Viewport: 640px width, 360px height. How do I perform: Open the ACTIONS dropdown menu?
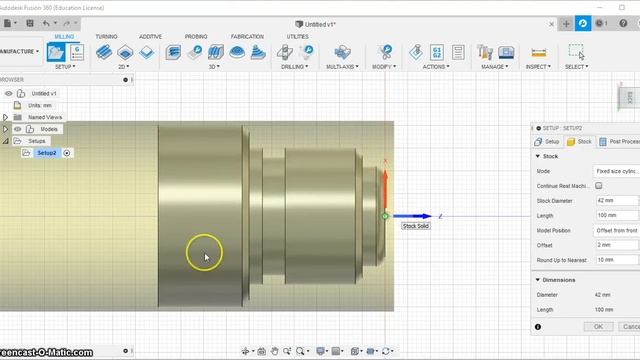click(436, 67)
